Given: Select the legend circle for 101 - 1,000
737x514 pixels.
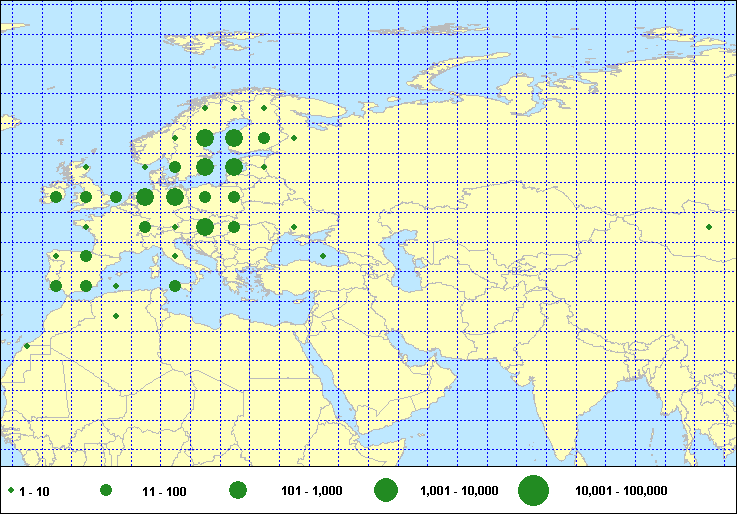Looking at the screenshot, I should (238, 491).
